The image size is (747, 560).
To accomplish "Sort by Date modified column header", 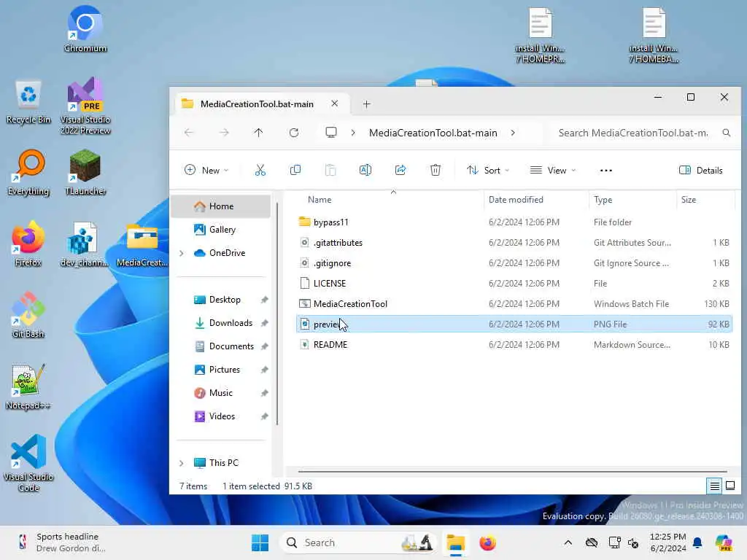I will tap(516, 200).
